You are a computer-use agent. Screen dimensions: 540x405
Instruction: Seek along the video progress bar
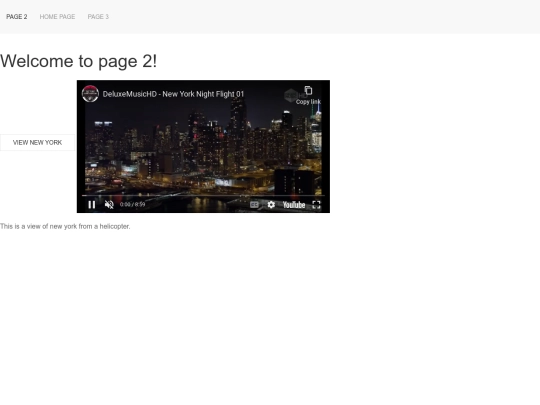(203, 195)
